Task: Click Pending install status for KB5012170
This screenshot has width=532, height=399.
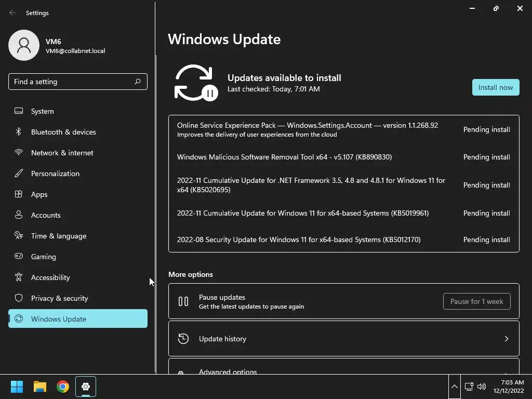Action: (486, 240)
